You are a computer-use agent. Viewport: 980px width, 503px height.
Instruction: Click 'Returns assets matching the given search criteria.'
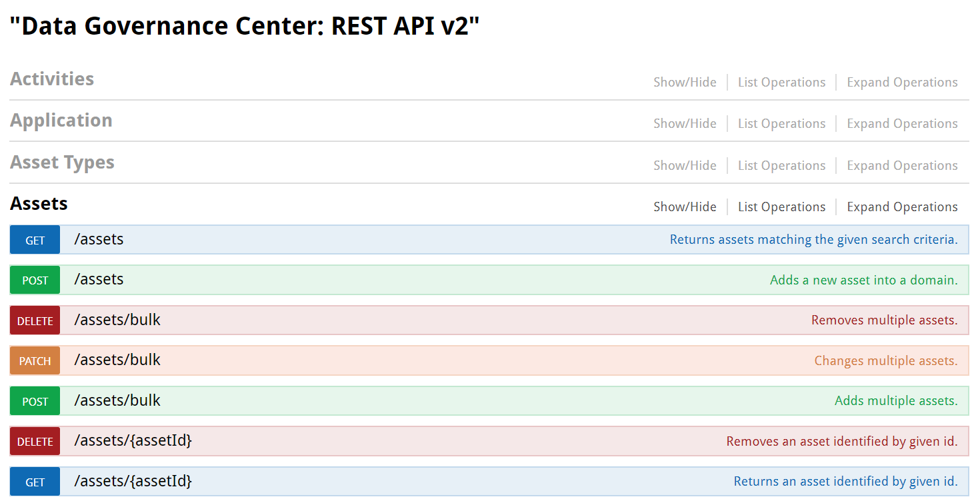[814, 240]
